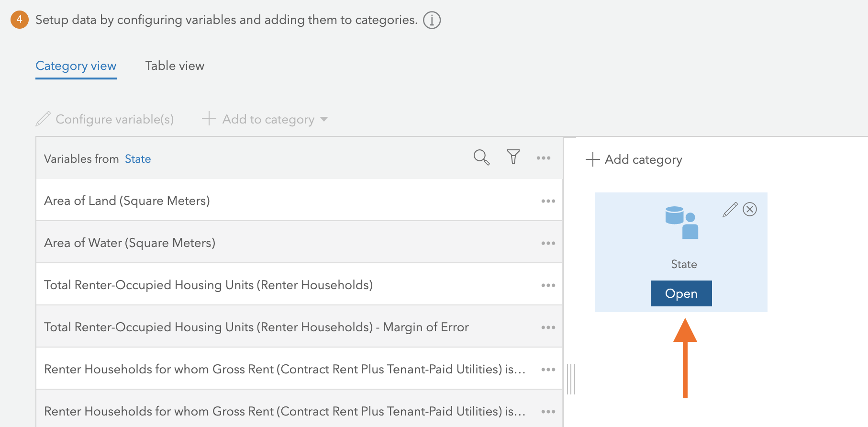Click the panel resize divider handle
The width and height of the screenshot is (868, 427).
tap(571, 379)
